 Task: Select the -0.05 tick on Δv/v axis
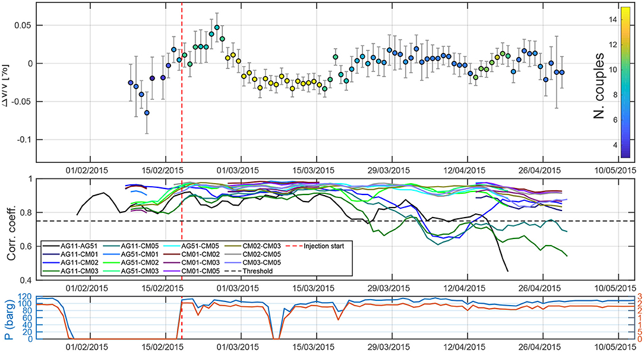[23, 102]
